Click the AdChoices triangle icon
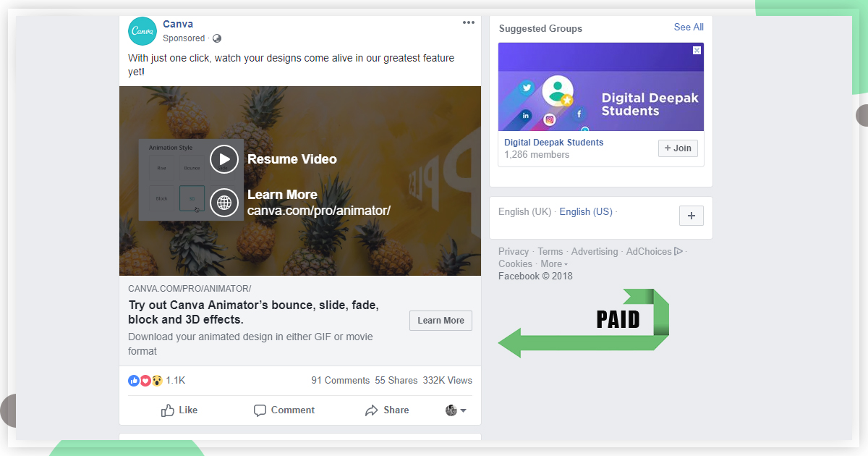Screen dimensions: 868x456 678,251
